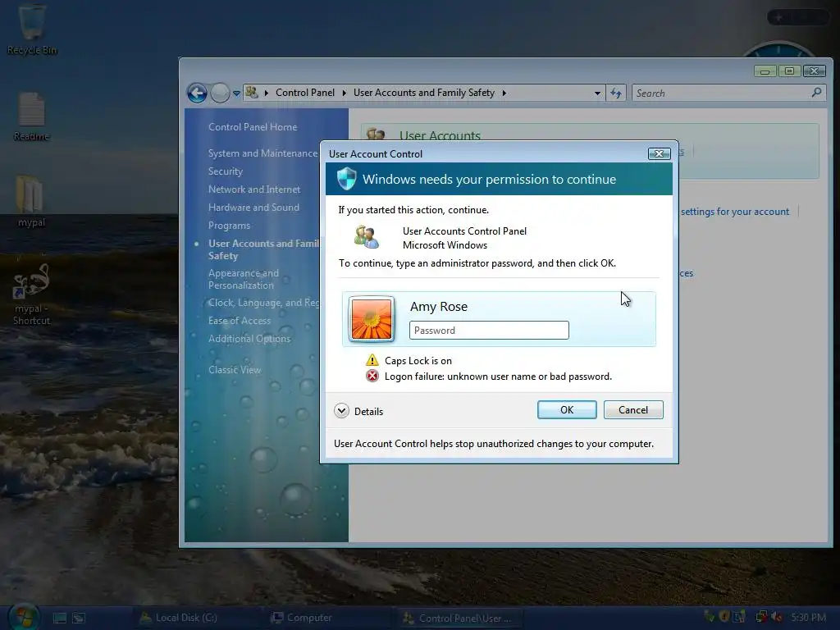This screenshot has height=630, width=840.
Task: Click the taskbar clock showing 5:30 PM
Action: point(808,617)
